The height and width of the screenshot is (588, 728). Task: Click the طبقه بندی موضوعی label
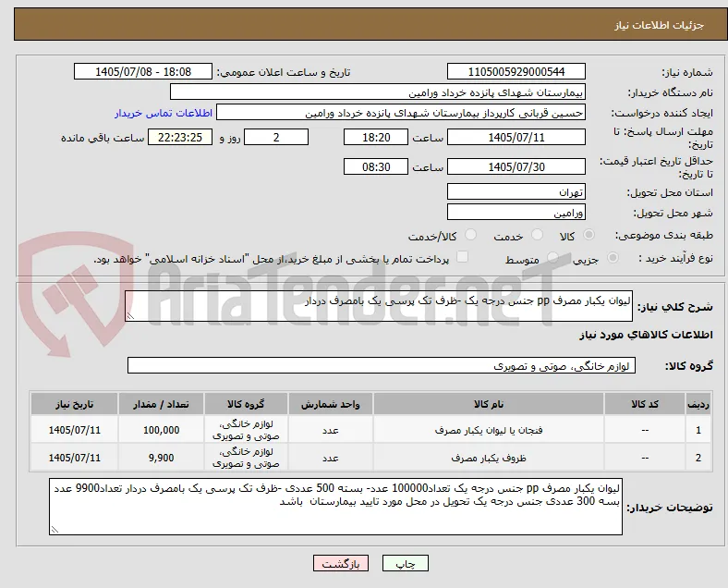coord(664,235)
